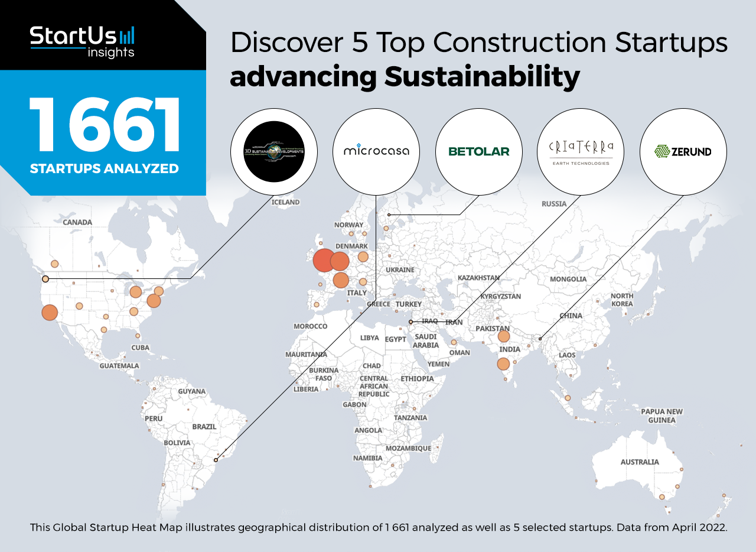Click the CHINA country label
Viewport: 756px width, 552px height.
coord(571,316)
